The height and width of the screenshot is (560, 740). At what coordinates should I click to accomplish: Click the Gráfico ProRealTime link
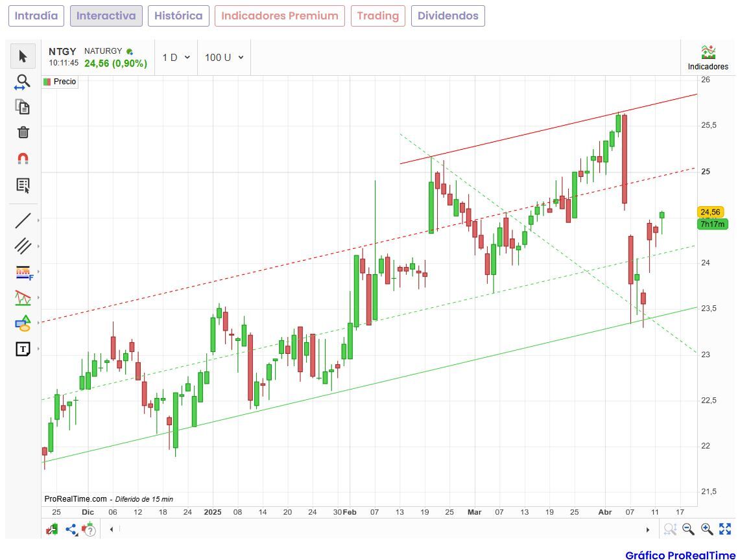[680, 555]
